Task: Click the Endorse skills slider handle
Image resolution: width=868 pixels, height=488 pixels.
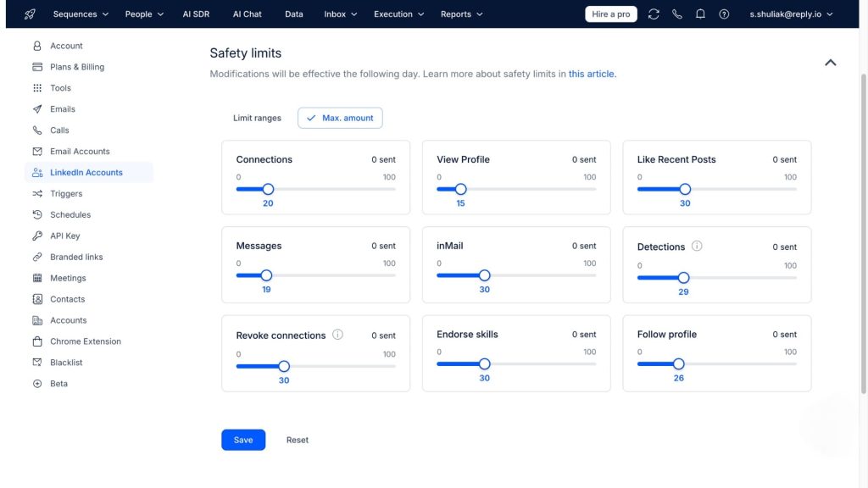Action: coord(484,364)
